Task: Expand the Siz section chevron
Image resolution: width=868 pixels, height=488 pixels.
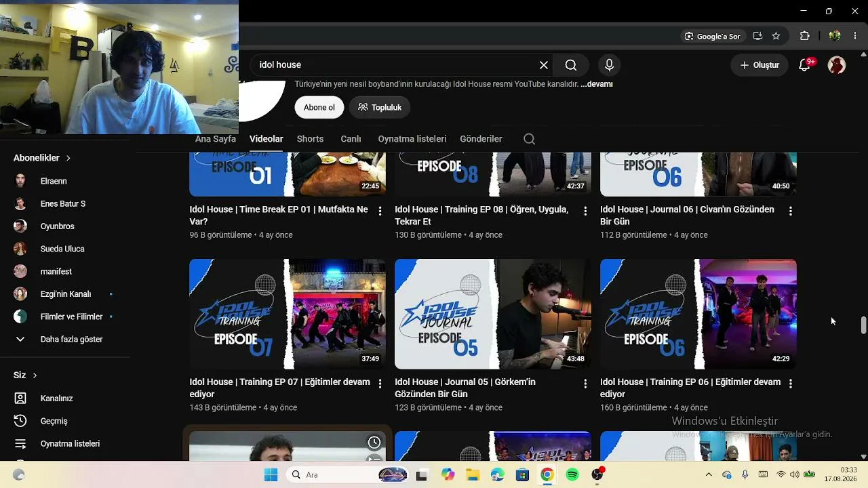Action: pyautogui.click(x=35, y=375)
